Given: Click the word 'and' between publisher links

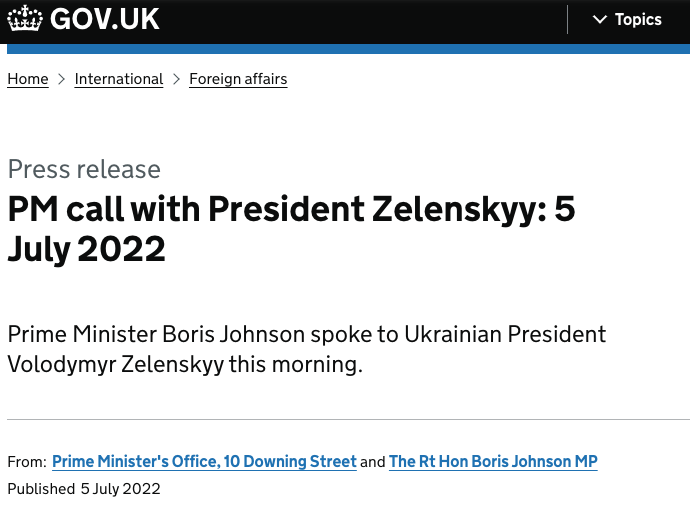Looking at the screenshot, I should click(x=373, y=462).
